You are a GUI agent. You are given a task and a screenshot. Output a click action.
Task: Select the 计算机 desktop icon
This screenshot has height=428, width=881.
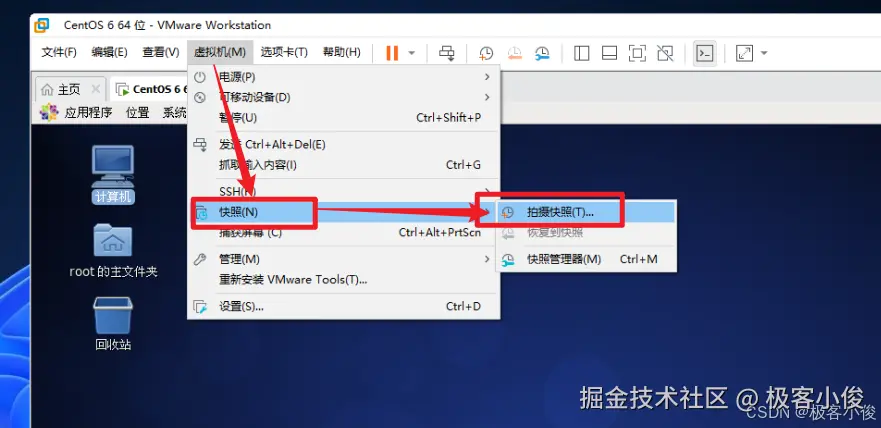pyautogui.click(x=113, y=174)
